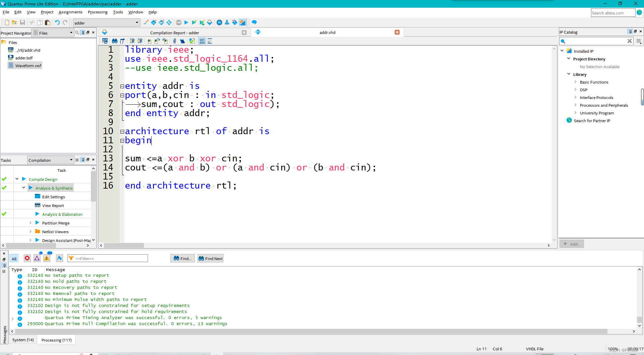
Task: Click the Undo arrow in the main toolbar
Action: coord(57,22)
